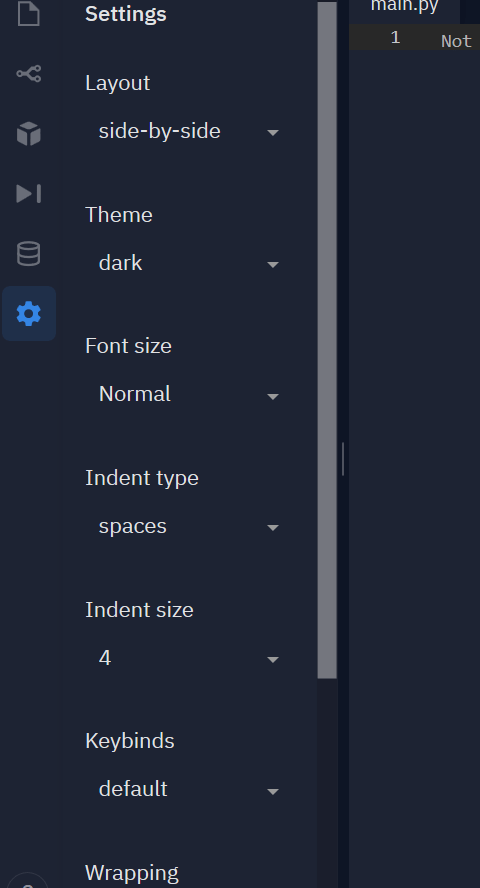This screenshot has width=480, height=888.
Task: Open the Files panel icon
Action: click(x=29, y=14)
